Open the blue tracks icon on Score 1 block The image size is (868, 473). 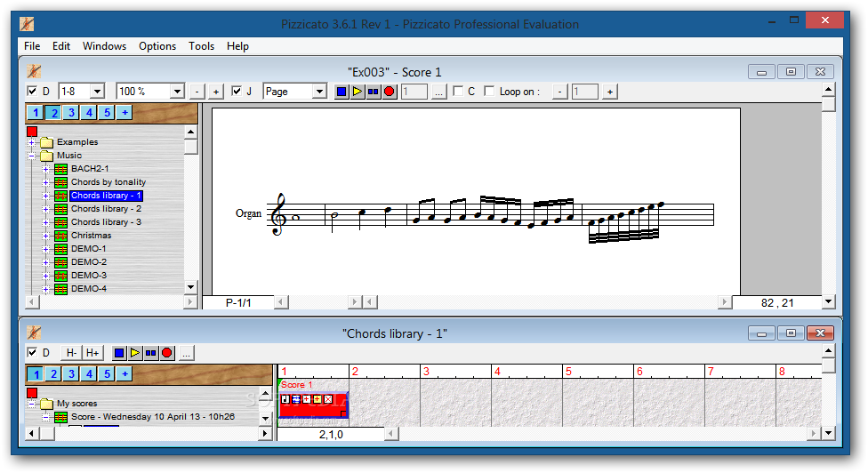pos(296,399)
